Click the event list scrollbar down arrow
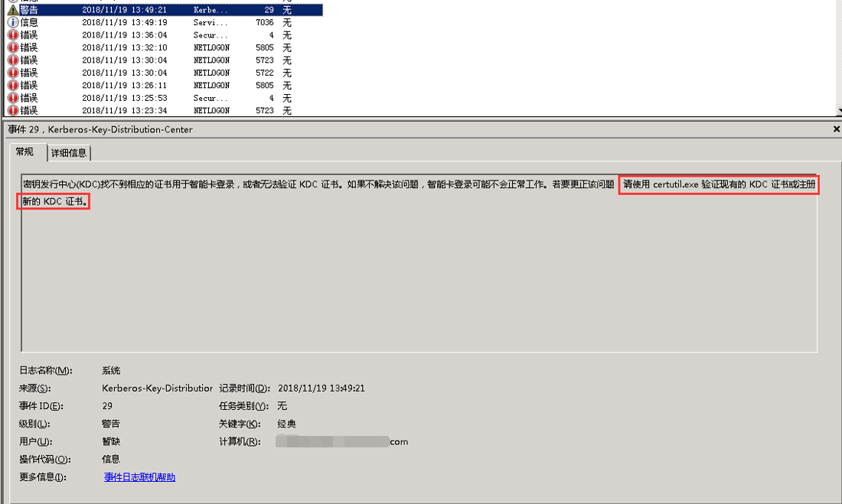 pyautogui.click(x=839, y=110)
